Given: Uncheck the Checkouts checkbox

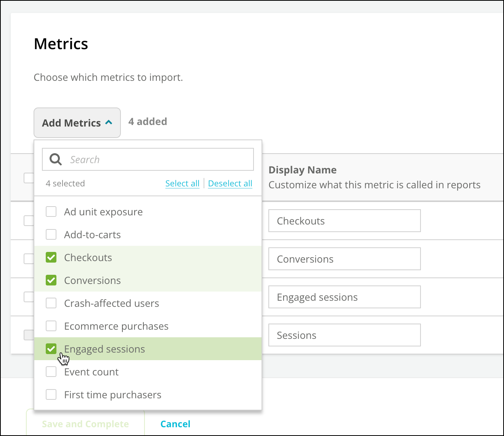Looking at the screenshot, I should pos(51,257).
